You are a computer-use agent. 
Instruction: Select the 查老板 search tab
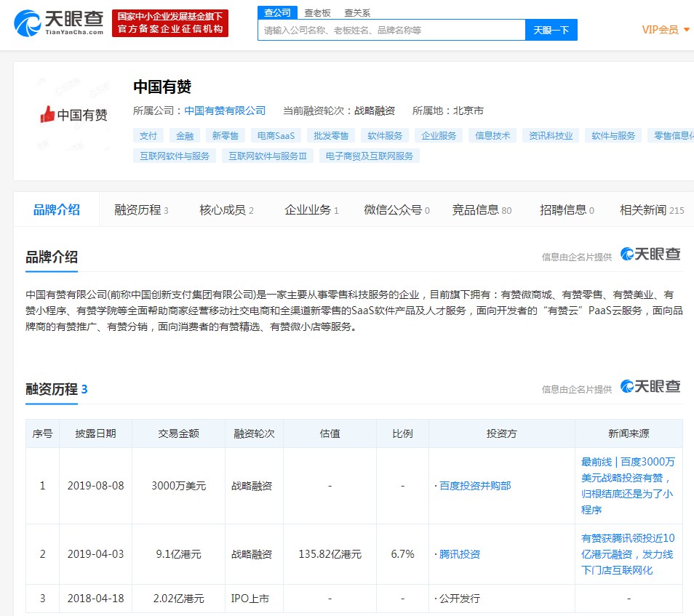(317, 13)
